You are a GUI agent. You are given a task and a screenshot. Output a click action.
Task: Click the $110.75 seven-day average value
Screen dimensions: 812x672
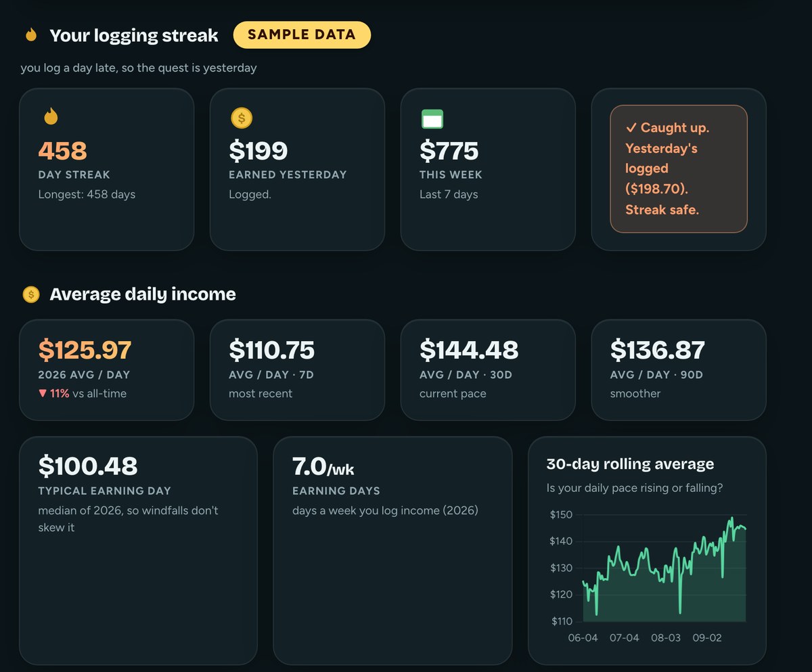(x=271, y=350)
